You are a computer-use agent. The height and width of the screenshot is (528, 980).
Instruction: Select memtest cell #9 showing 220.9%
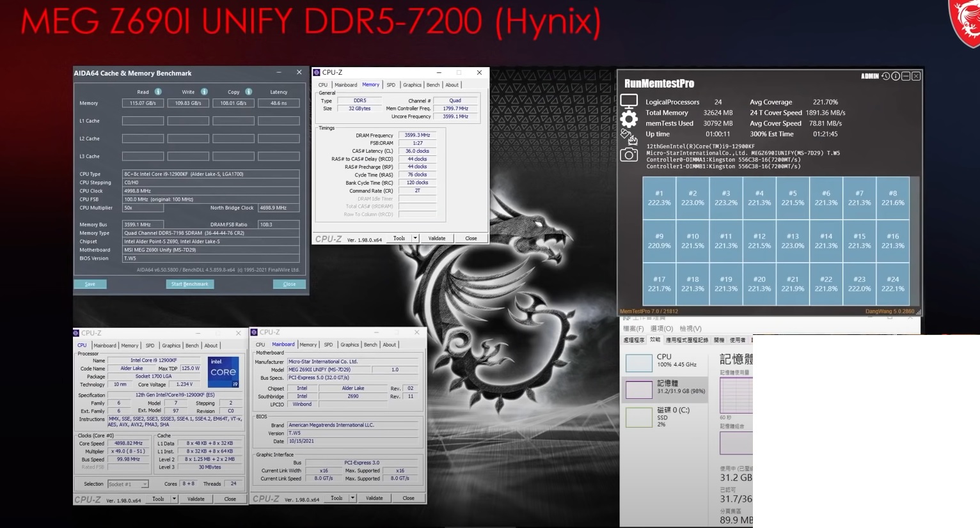[660, 240]
